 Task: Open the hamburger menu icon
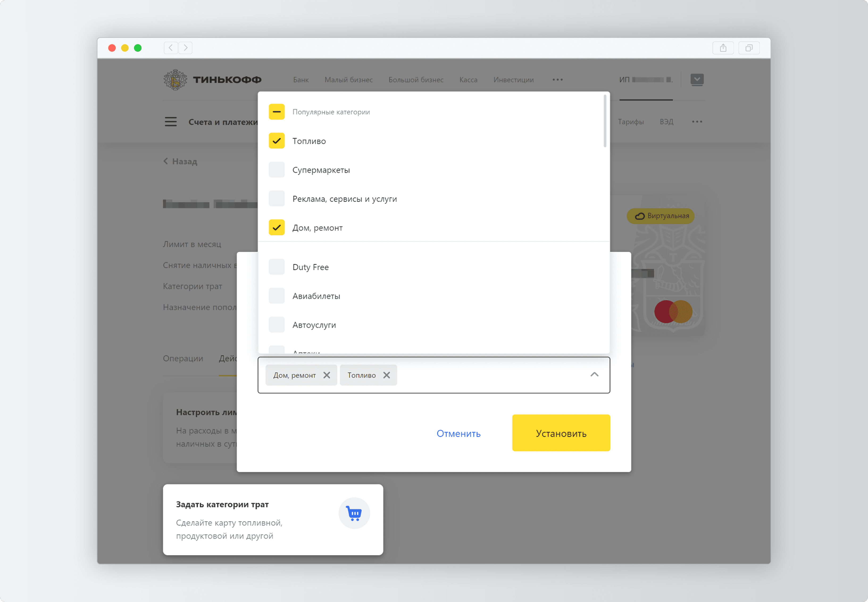pos(170,122)
